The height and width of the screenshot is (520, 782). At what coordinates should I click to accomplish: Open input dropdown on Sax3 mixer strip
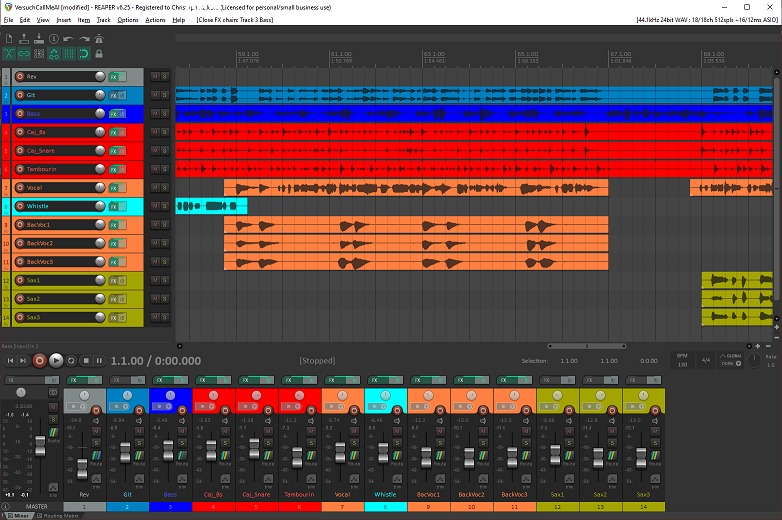(637, 407)
